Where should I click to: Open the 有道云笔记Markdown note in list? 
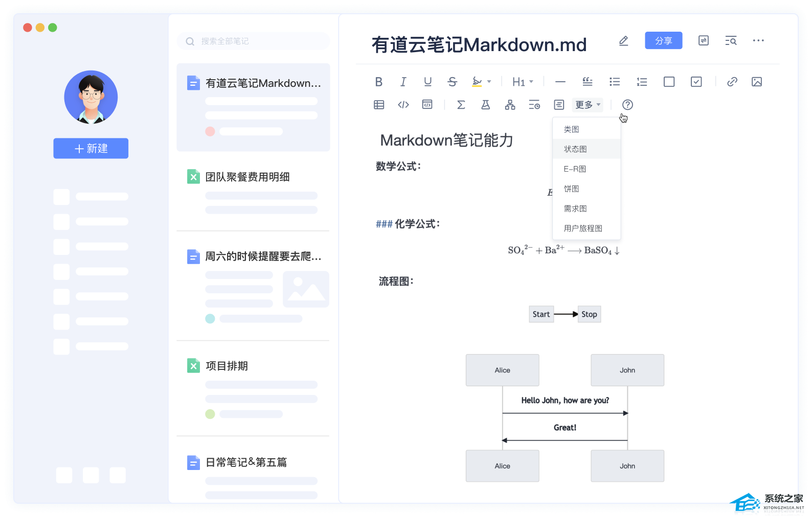[x=253, y=107]
